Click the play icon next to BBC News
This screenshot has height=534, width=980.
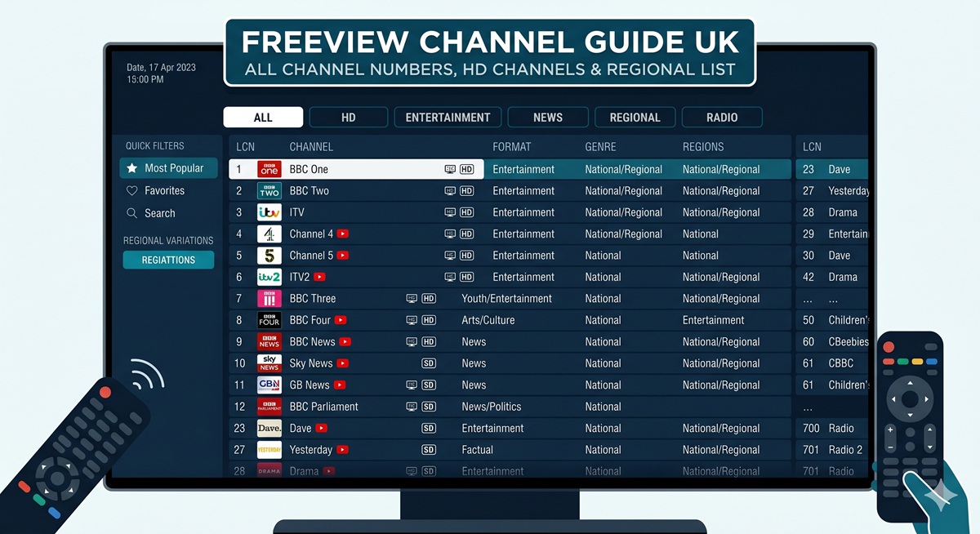point(345,342)
